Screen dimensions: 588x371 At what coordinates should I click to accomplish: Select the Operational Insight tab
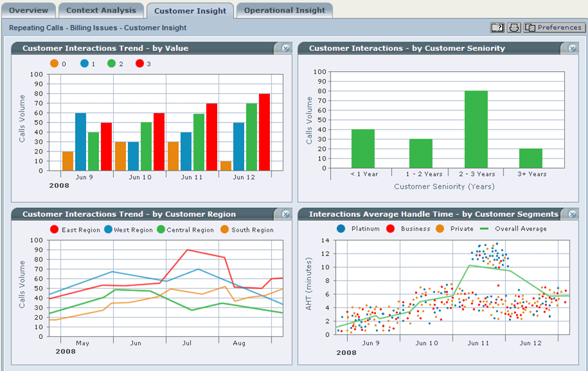[x=284, y=10]
